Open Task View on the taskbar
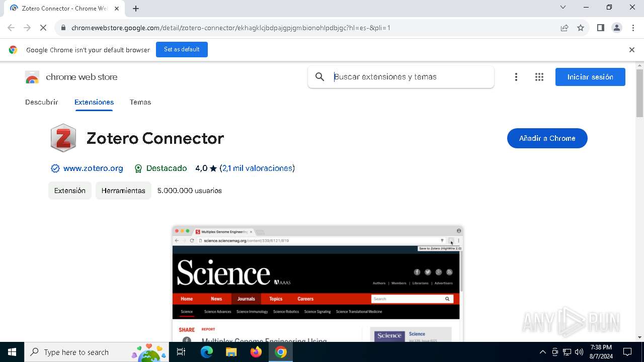Image resolution: width=644 pixels, height=362 pixels. click(181, 352)
